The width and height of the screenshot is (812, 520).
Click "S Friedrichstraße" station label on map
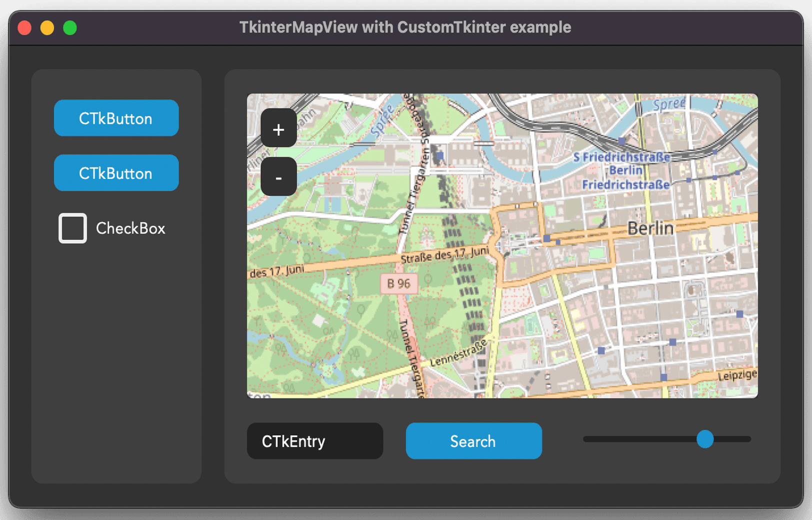pos(621,157)
